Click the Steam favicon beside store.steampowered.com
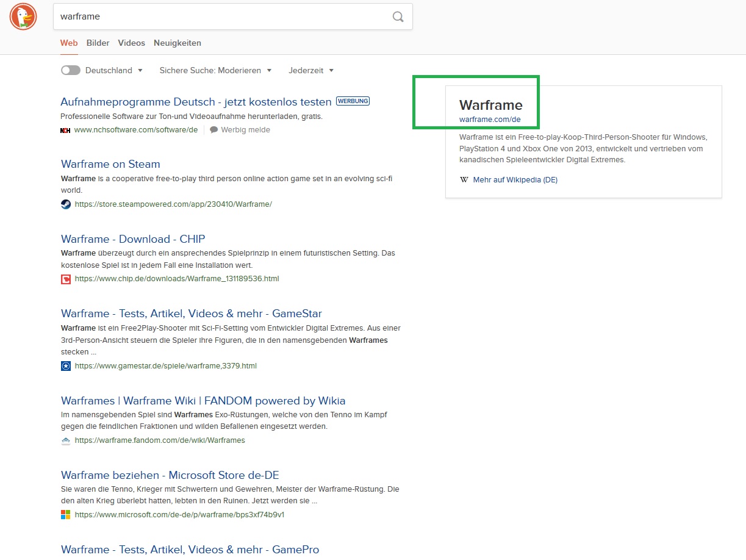The width and height of the screenshot is (746, 560). tap(66, 204)
